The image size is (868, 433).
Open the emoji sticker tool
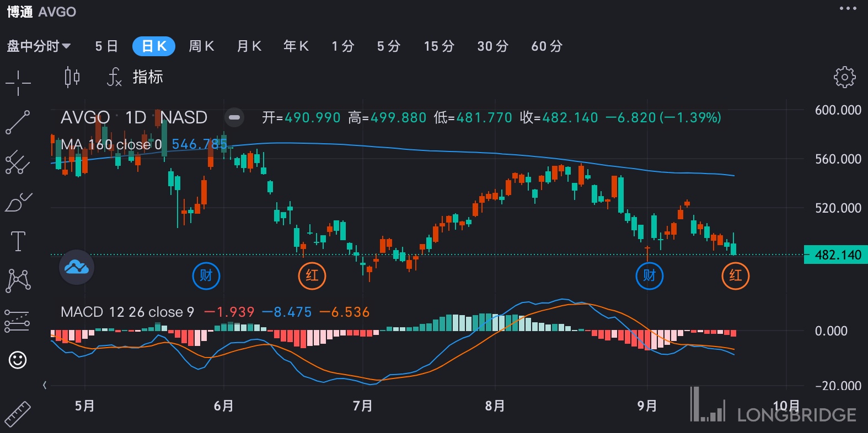tap(18, 360)
